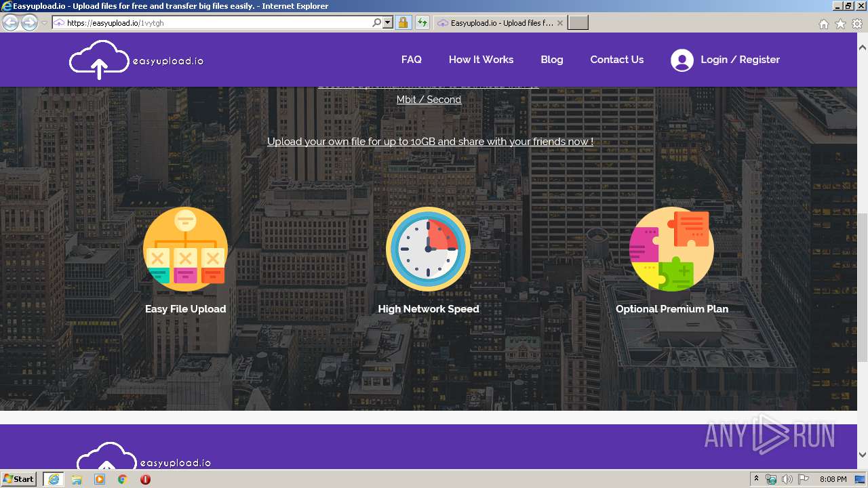Click the 8:08 PM system clock
Viewport: 868px width, 488px height.
(x=833, y=479)
